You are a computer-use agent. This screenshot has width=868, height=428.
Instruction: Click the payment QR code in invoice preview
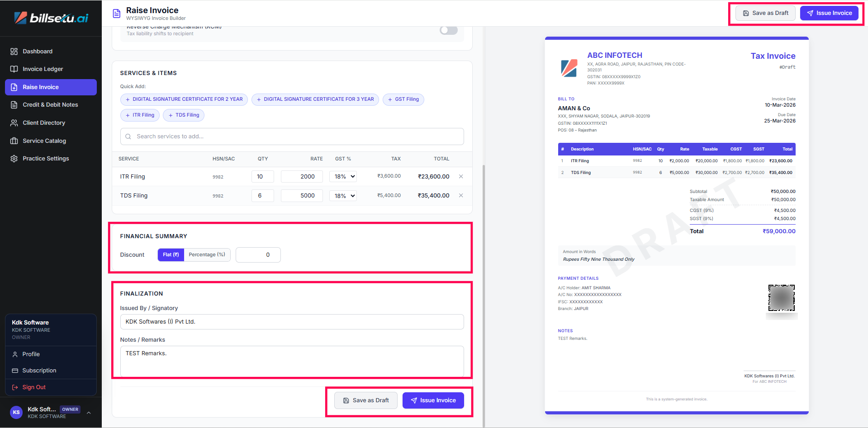coord(781,298)
